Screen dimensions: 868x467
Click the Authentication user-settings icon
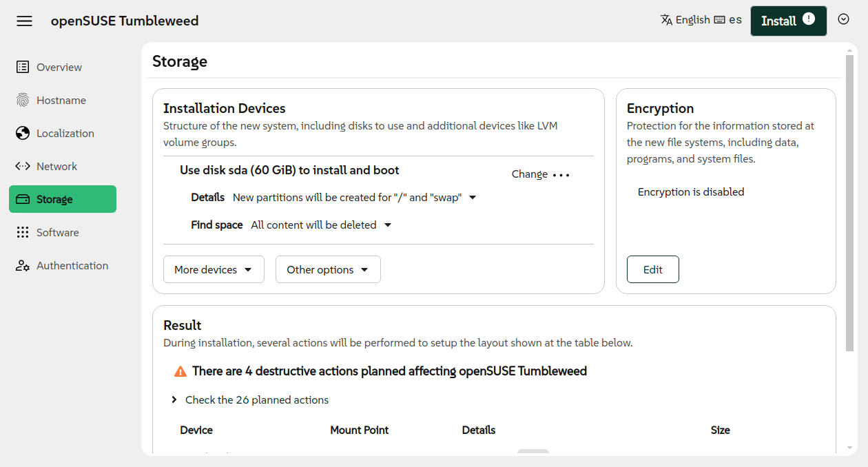(x=23, y=265)
